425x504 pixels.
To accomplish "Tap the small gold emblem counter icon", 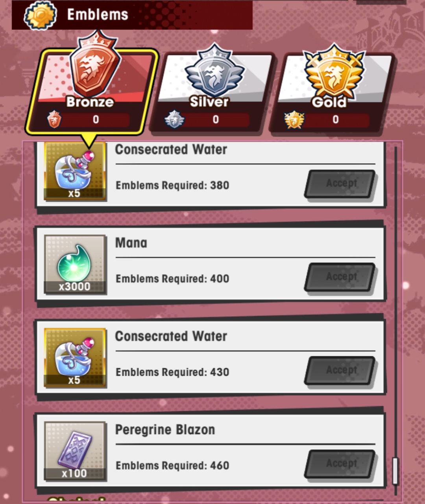I will coord(294,120).
